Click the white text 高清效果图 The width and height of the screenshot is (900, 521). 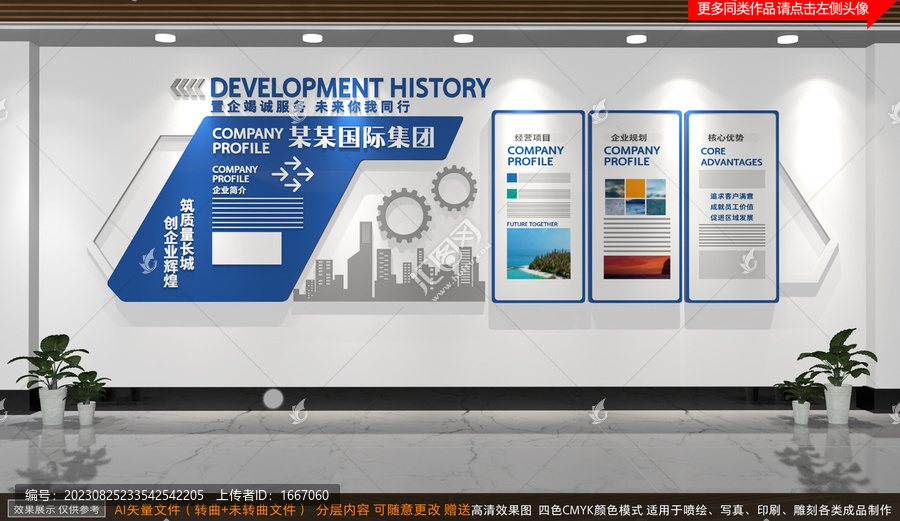(x=502, y=510)
